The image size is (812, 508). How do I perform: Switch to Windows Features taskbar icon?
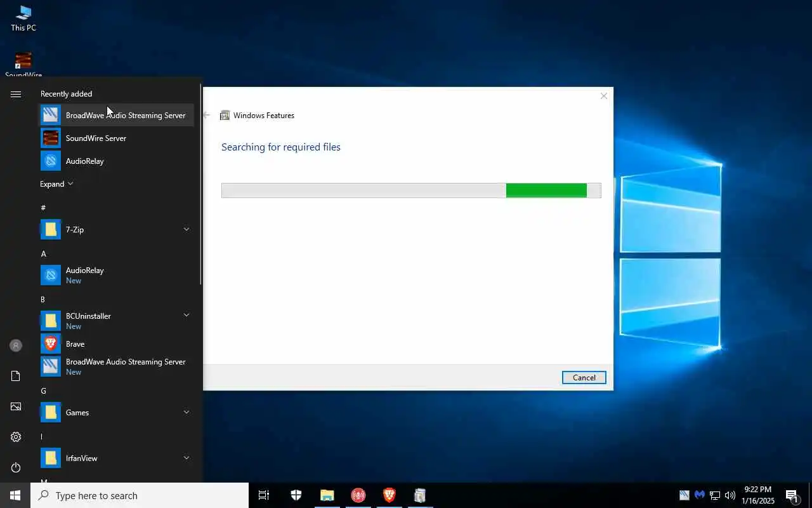pos(420,495)
